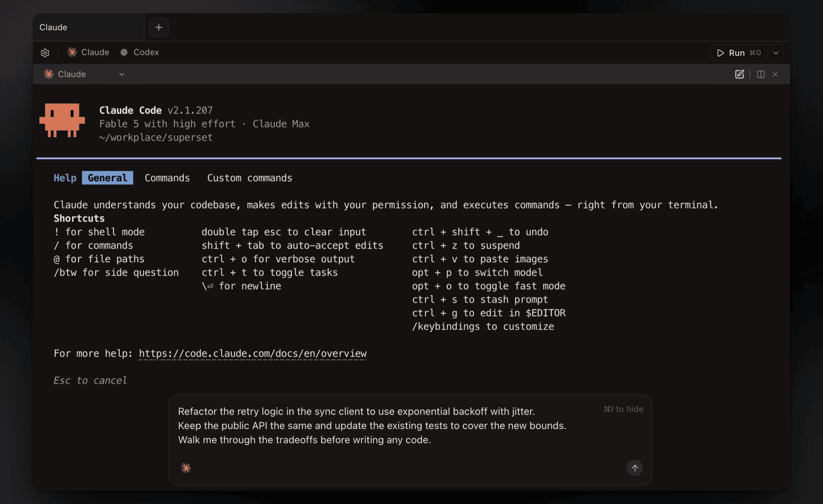Click 'double tap esc to clear input'

(x=284, y=232)
